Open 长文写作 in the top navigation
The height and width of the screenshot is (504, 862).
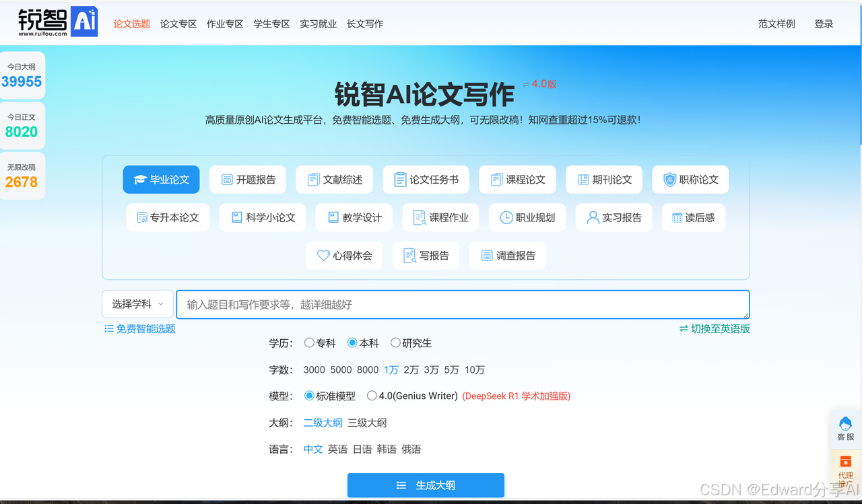pos(365,24)
